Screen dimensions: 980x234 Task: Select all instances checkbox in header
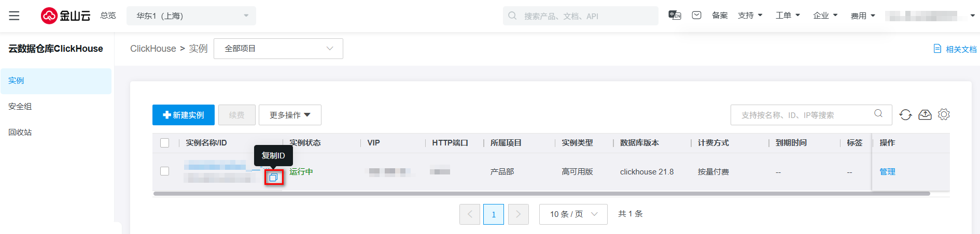[x=165, y=143]
